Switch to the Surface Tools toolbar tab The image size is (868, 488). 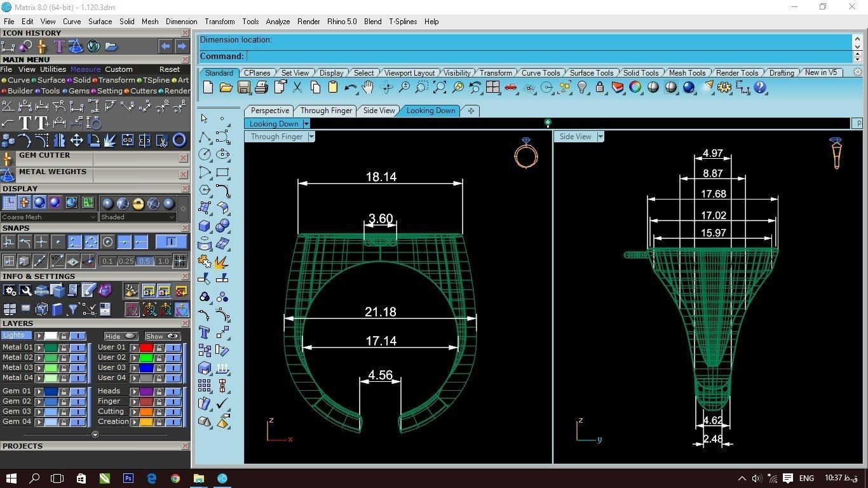(592, 73)
